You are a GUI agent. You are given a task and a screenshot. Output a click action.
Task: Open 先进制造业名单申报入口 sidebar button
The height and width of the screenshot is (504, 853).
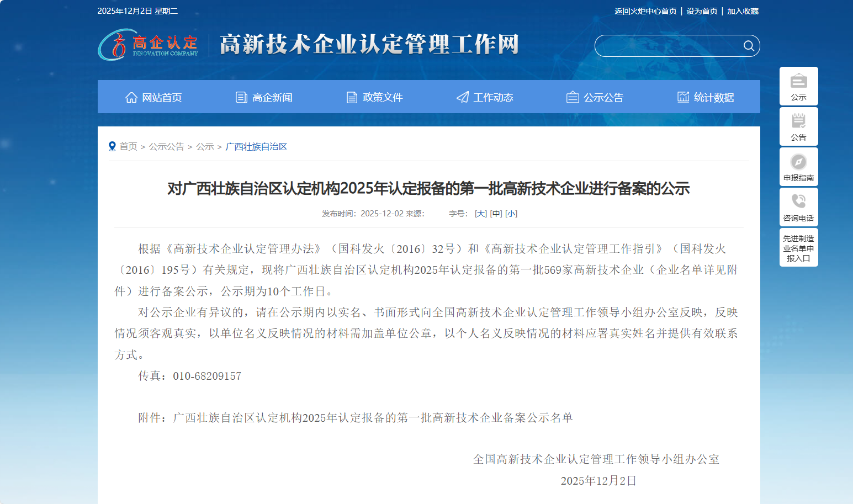click(798, 248)
